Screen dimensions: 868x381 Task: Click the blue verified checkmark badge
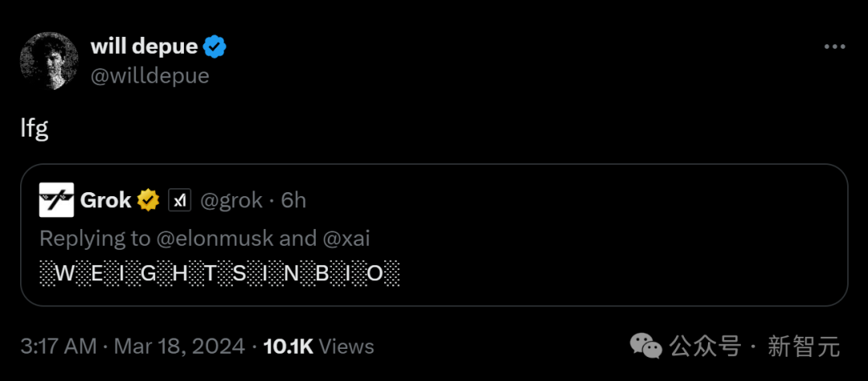point(214,47)
